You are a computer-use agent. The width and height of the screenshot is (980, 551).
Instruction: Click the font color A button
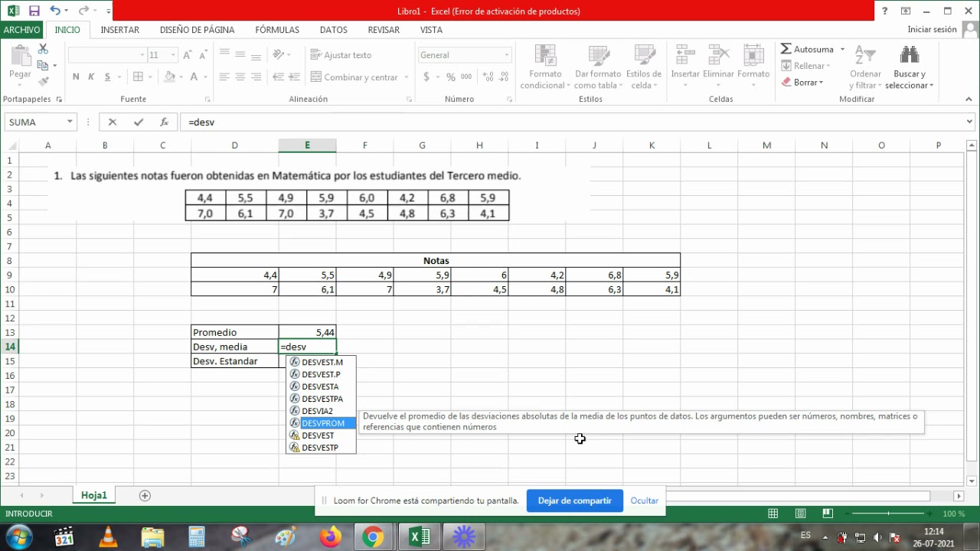click(194, 77)
